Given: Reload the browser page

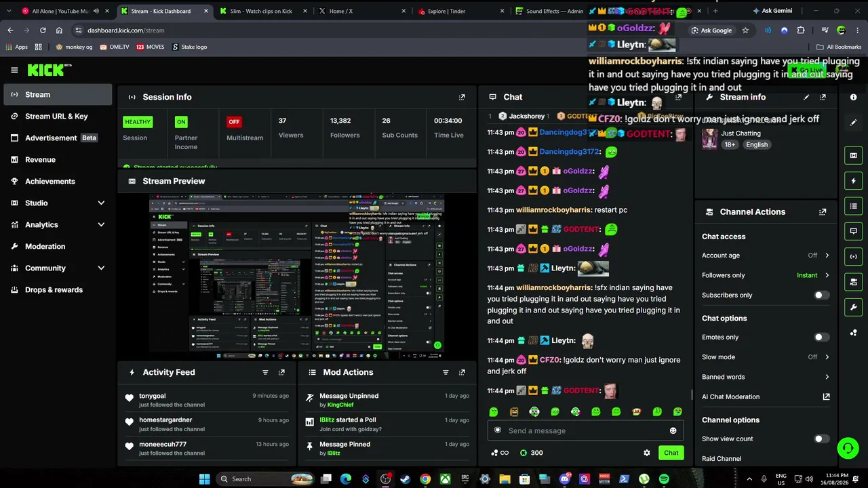Looking at the screenshot, I should (43, 30).
